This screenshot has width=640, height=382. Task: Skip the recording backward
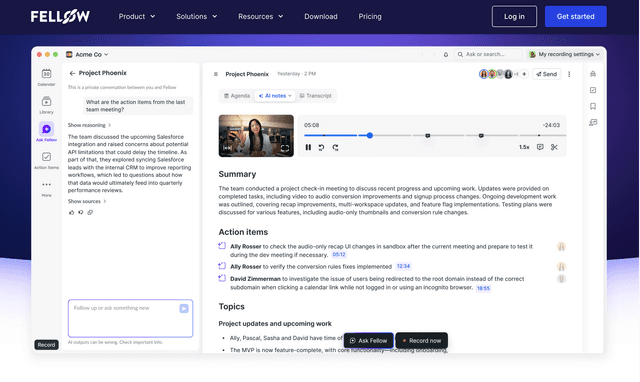tap(322, 147)
